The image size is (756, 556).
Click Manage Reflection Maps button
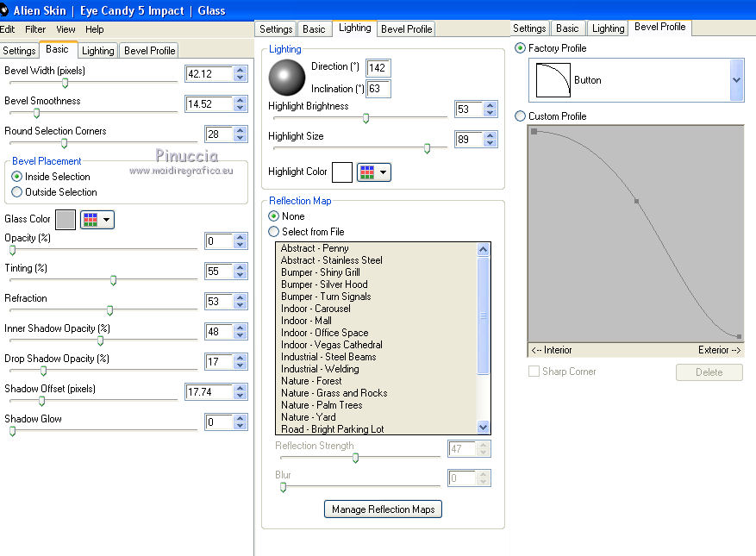click(383, 509)
